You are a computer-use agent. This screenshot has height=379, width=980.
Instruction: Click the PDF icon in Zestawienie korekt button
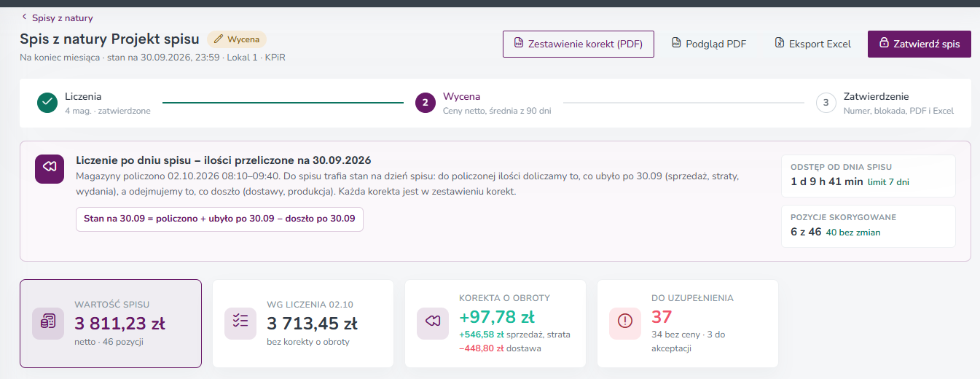[519, 44]
